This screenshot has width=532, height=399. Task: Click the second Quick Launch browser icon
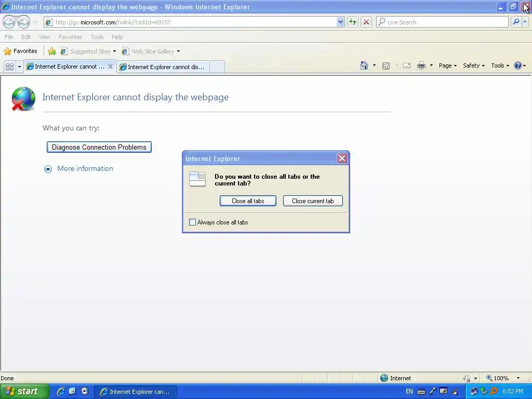(72, 391)
